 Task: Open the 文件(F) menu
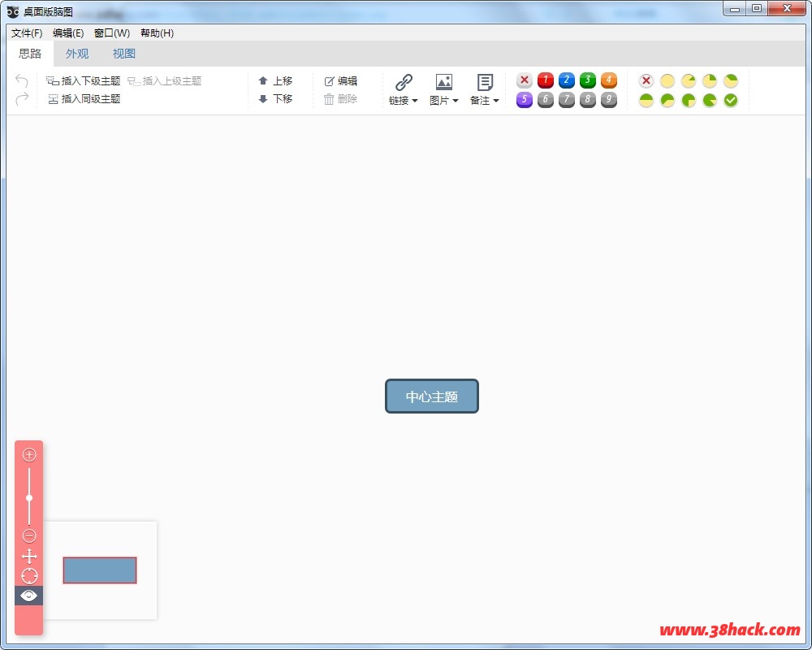[27, 33]
